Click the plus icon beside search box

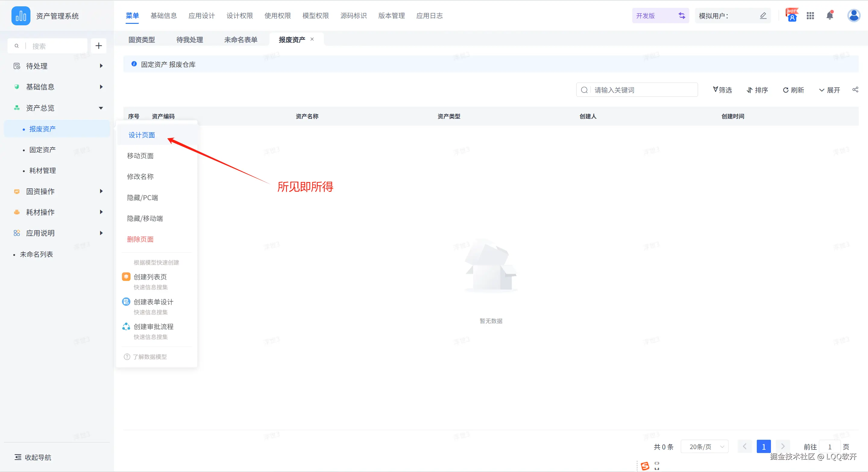[x=98, y=46]
